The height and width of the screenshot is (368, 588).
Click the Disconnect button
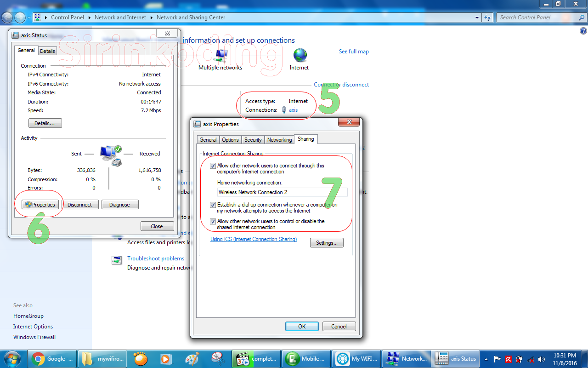[80, 205]
